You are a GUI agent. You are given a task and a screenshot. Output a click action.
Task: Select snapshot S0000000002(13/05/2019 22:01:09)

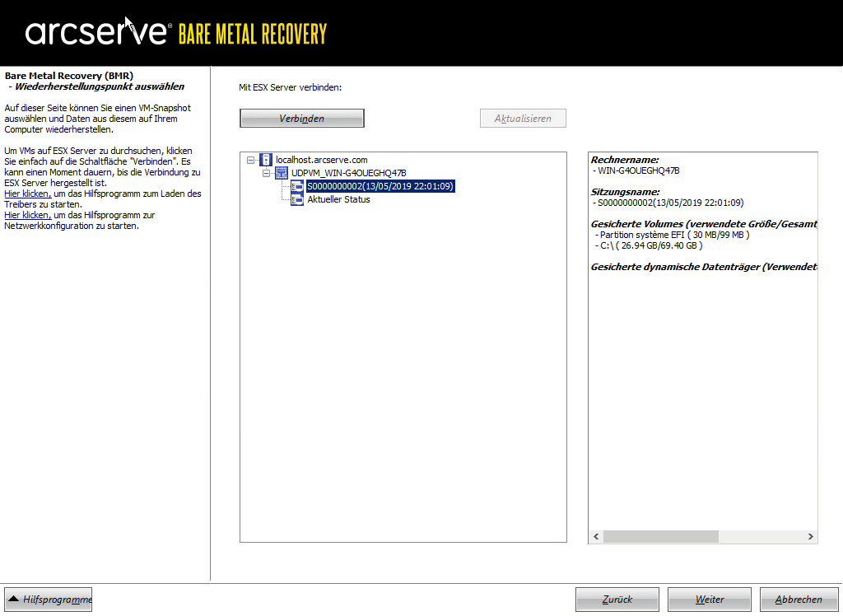[x=380, y=186]
